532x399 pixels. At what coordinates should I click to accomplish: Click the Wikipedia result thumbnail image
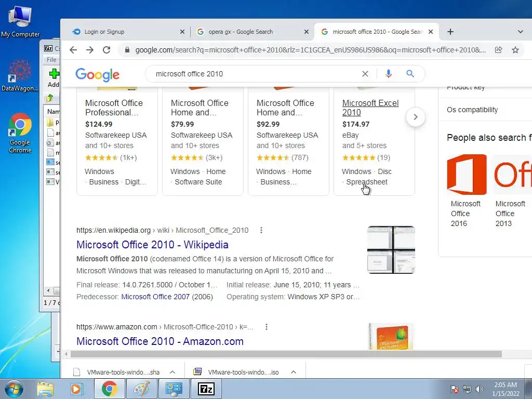point(391,250)
